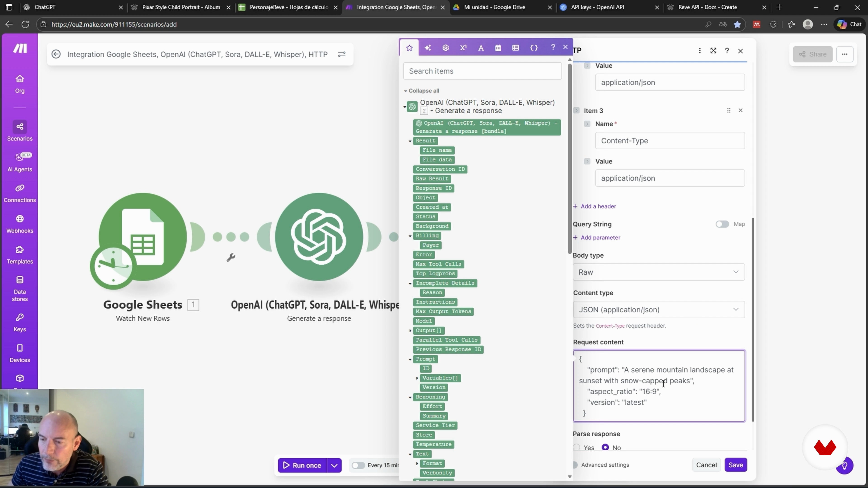Viewport: 868px width, 488px height.
Task: Click the browser favorites star icon
Action: point(737,24)
